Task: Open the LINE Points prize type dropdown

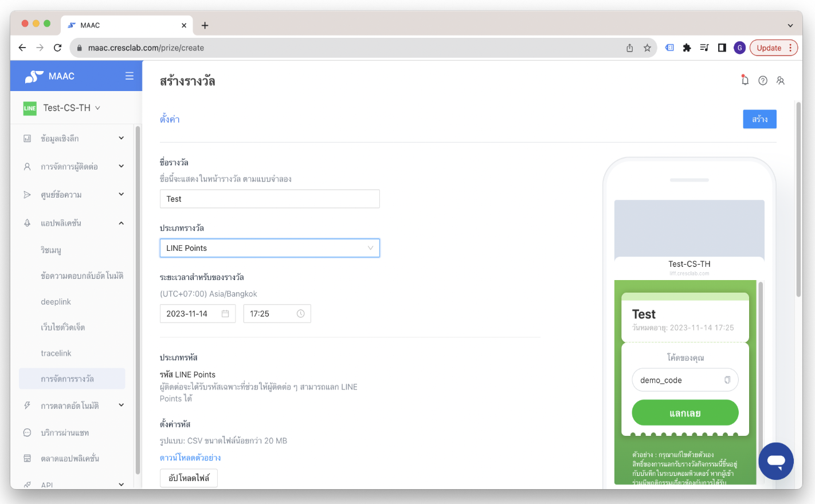Action: pos(269,248)
